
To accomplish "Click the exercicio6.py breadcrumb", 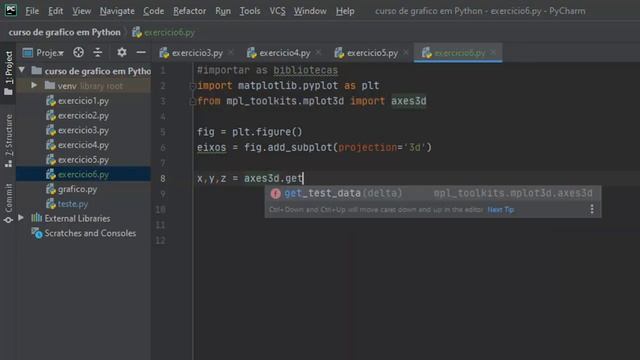I will tap(164, 32).
